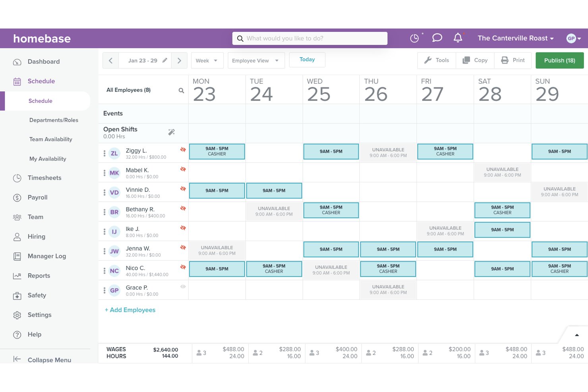Toggle visibility eye for Grace P.

[x=183, y=286]
